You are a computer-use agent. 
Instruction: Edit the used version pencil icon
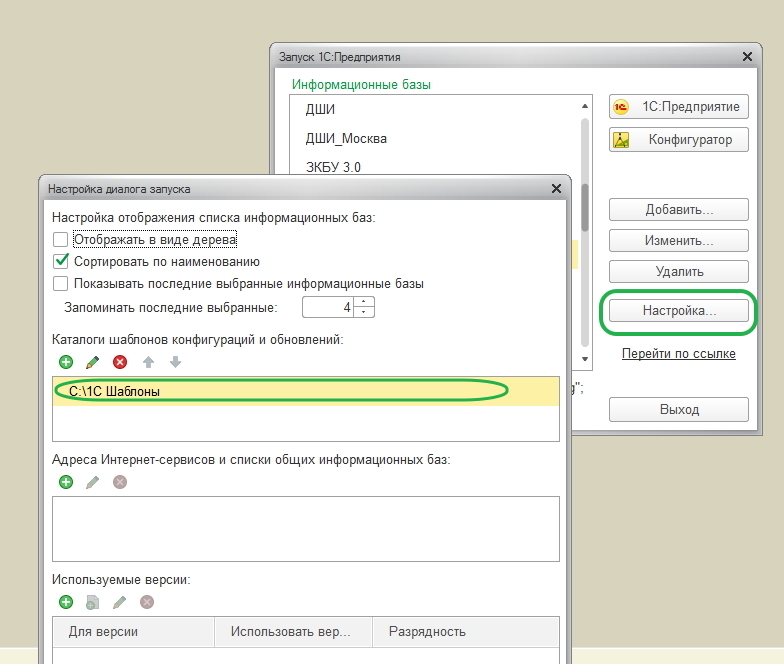pos(120,602)
